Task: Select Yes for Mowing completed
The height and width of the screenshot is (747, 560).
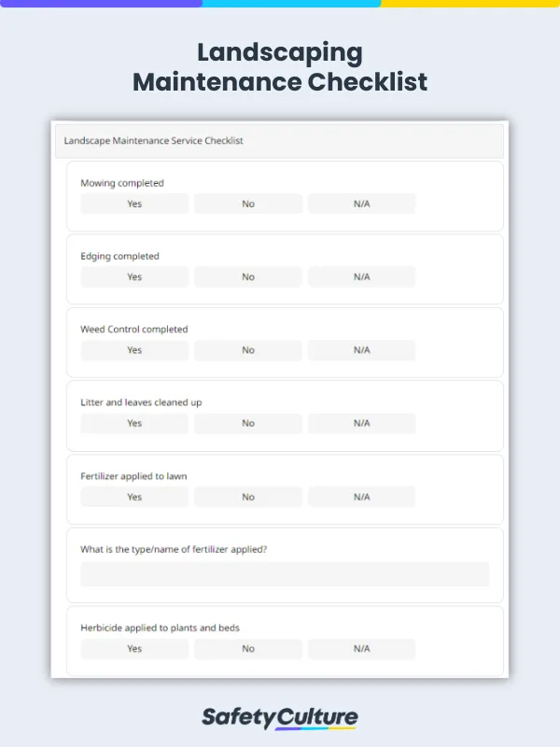Action: point(133,204)
